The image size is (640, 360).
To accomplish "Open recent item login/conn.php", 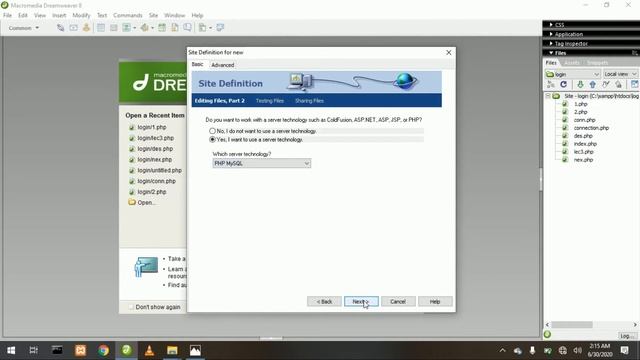I will point(156,181).
